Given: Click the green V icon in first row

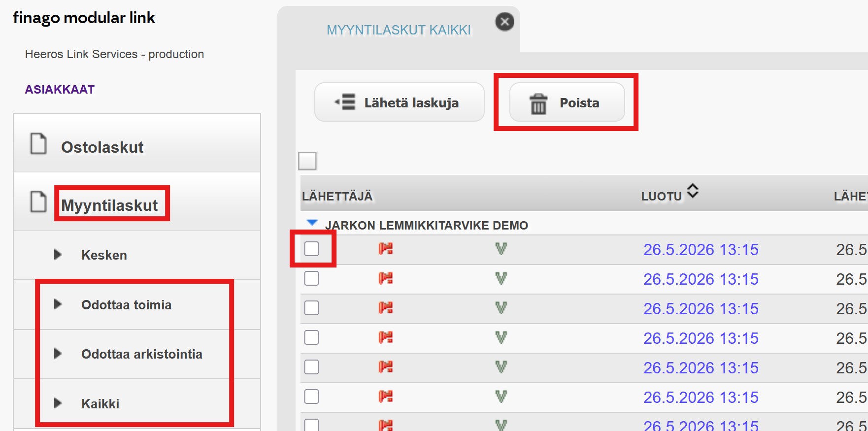Looking at the screenshot, I should tap(501, 249).
